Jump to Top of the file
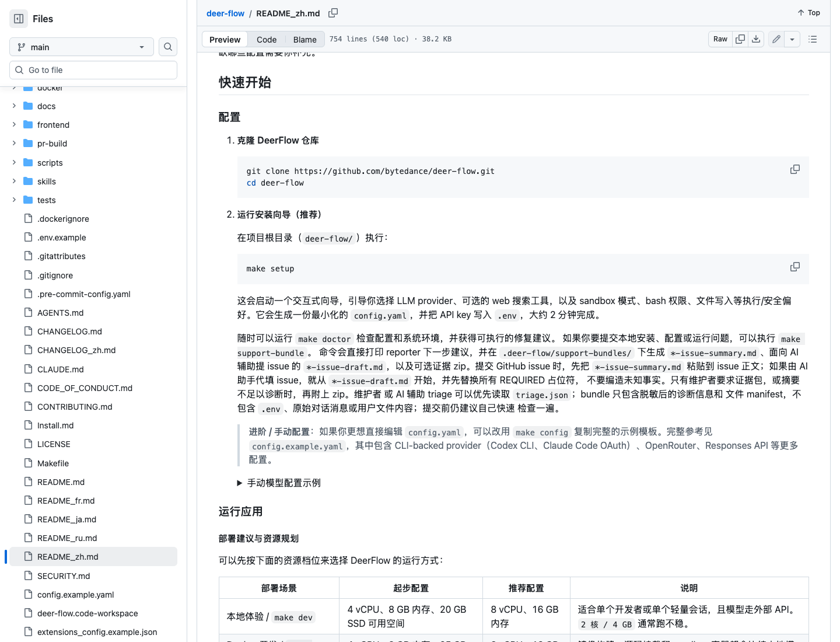The height and width of the screenshot is (642, 840). pyautogui.click(x=808, y=13)
